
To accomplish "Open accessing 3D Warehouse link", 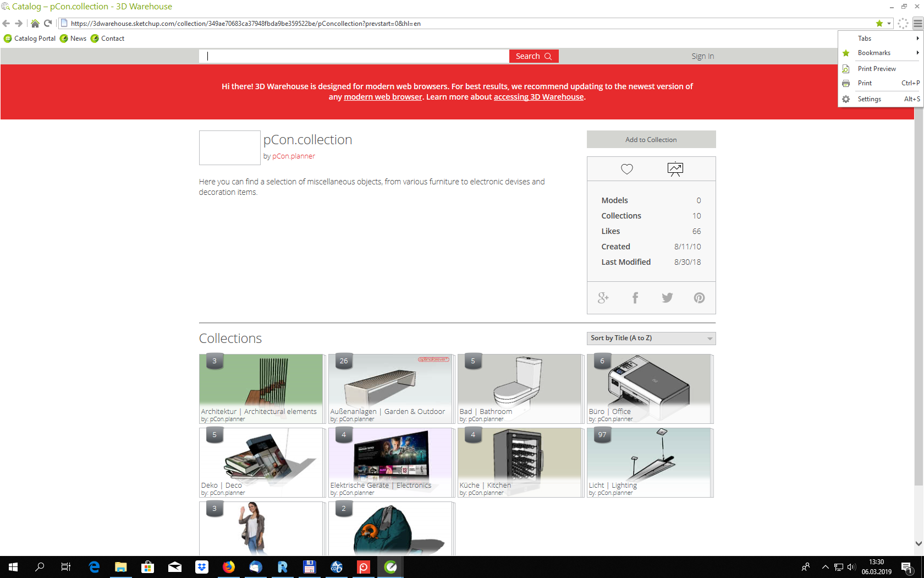I will click(x=538, y=97).
